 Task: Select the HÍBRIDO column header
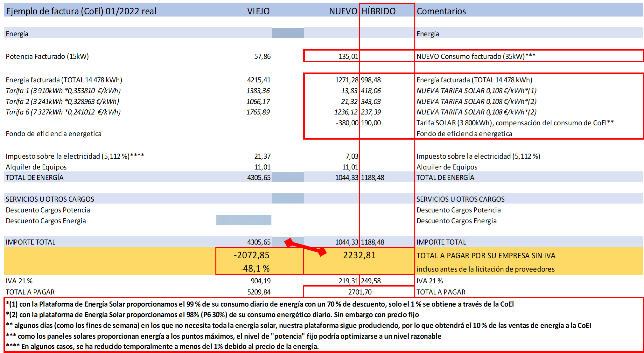378,11
